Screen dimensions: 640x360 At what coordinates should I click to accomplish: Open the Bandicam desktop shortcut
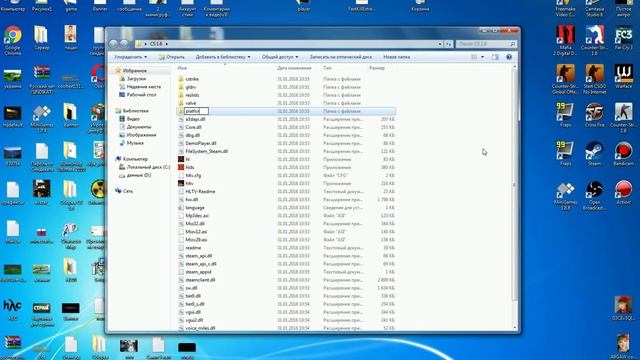coord(623,154)
